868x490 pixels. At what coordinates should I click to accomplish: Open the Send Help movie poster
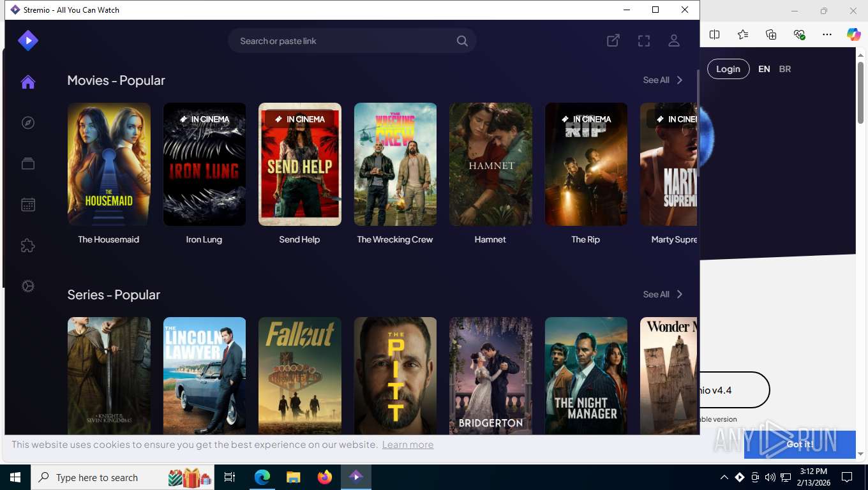(x=300, y=165)
